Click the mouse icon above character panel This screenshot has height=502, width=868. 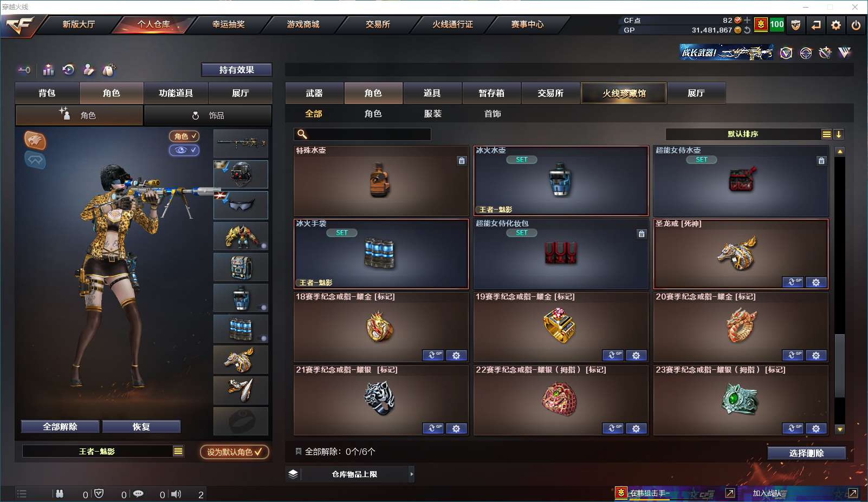point(109,70)
